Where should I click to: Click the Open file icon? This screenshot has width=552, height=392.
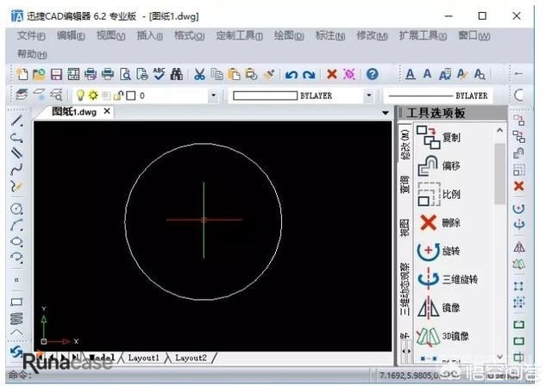pyautogui.click(x=39, y=74)
